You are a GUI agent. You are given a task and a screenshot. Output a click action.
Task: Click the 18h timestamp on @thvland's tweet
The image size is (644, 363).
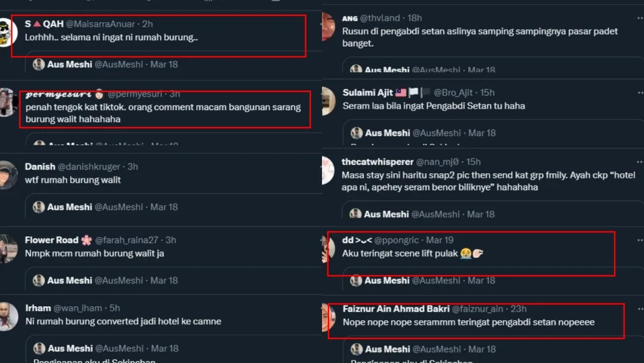(x=415, y=18)
